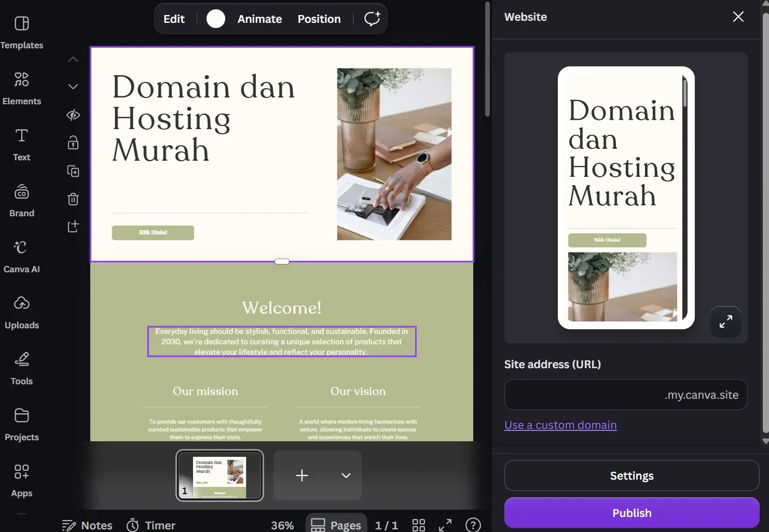Screen dimensions: 769x532
Task: Click the canvas vertical scrollbar
Action: [x=487, y=59]
